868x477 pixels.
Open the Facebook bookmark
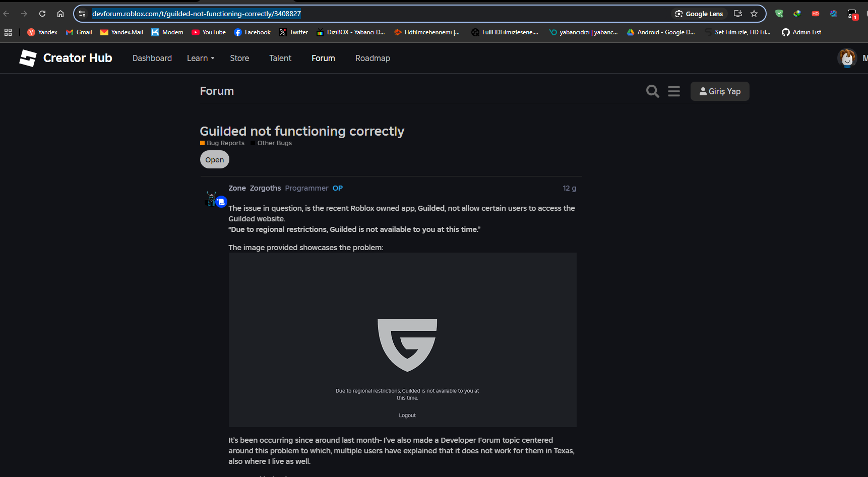(x=253, y=32)
